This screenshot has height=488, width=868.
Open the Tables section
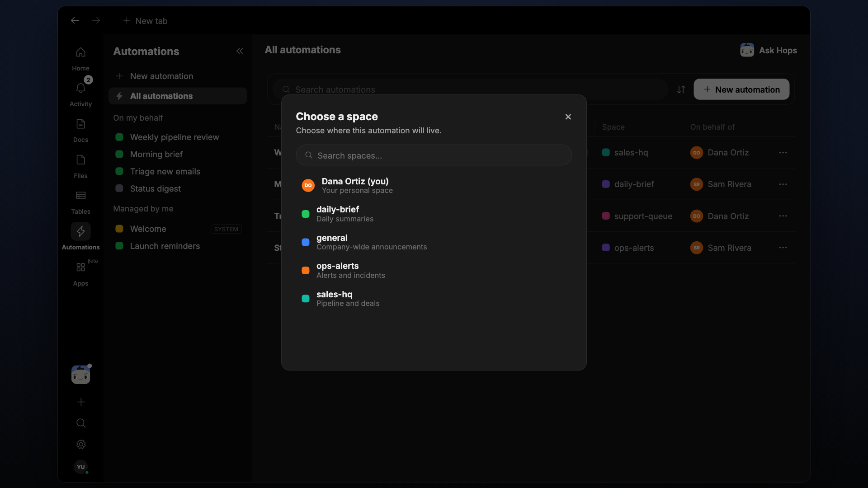(80, 202)
